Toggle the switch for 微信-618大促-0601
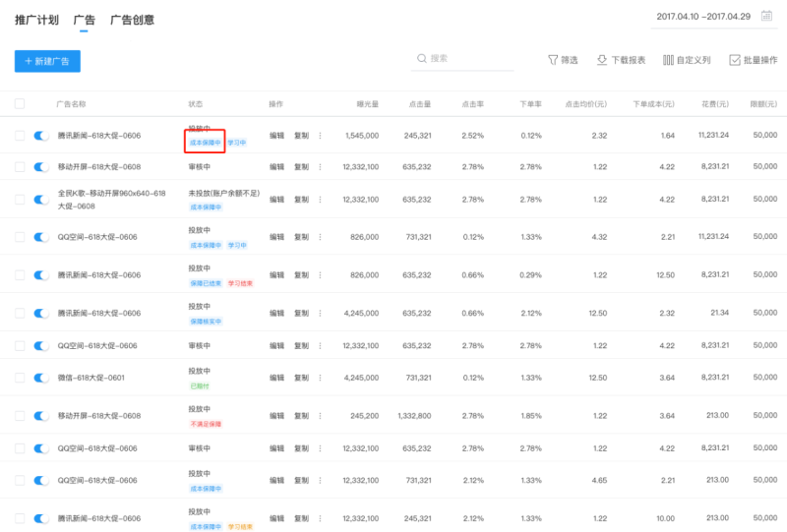 coord(41,378)
